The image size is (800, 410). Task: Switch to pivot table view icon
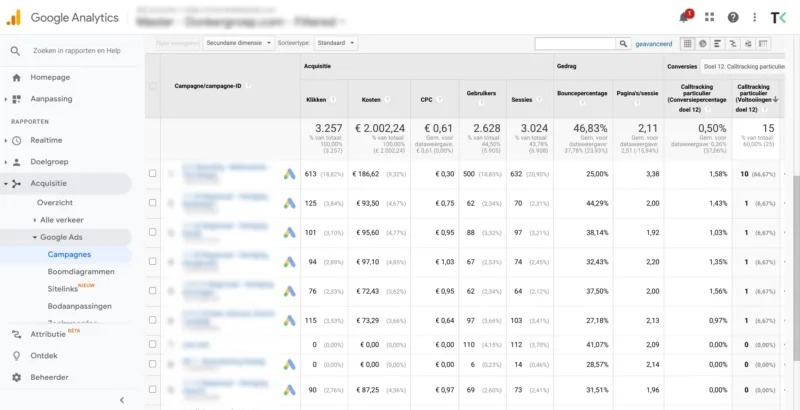(763, 44)
